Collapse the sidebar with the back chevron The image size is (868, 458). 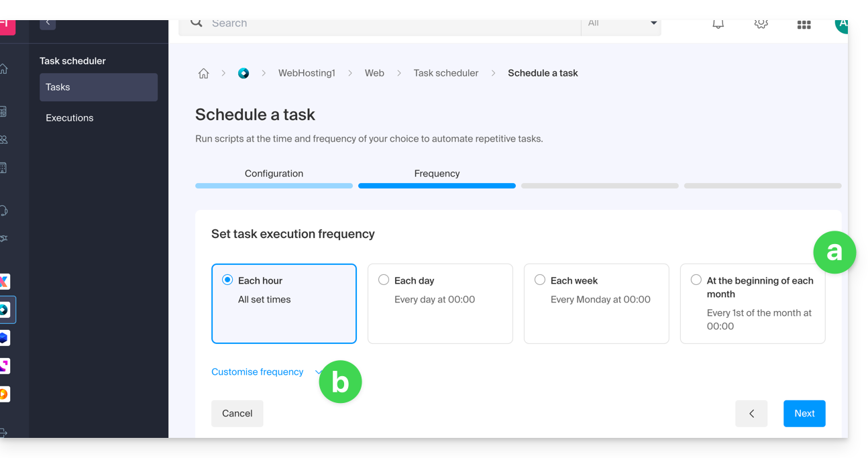point(48,23)
